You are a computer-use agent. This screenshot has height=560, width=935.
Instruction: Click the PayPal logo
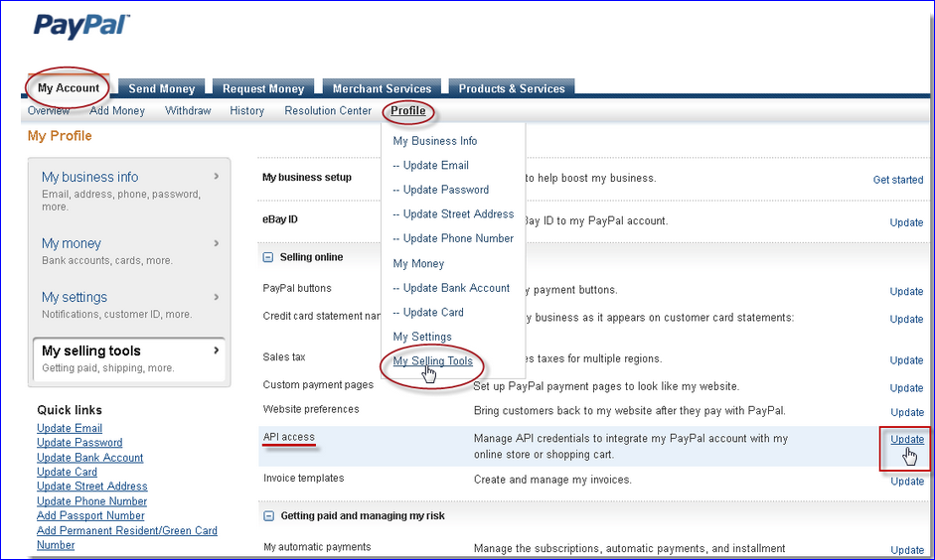tap(81, 27)
